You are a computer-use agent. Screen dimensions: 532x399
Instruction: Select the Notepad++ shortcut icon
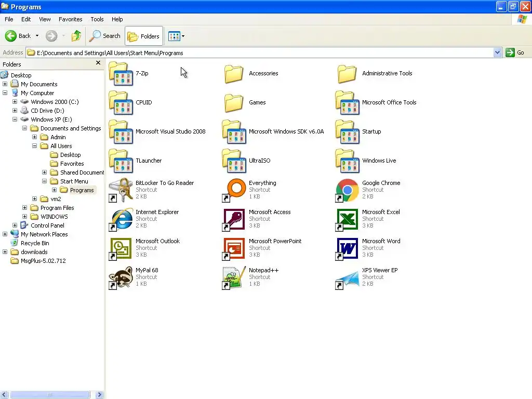pos(234,277)
